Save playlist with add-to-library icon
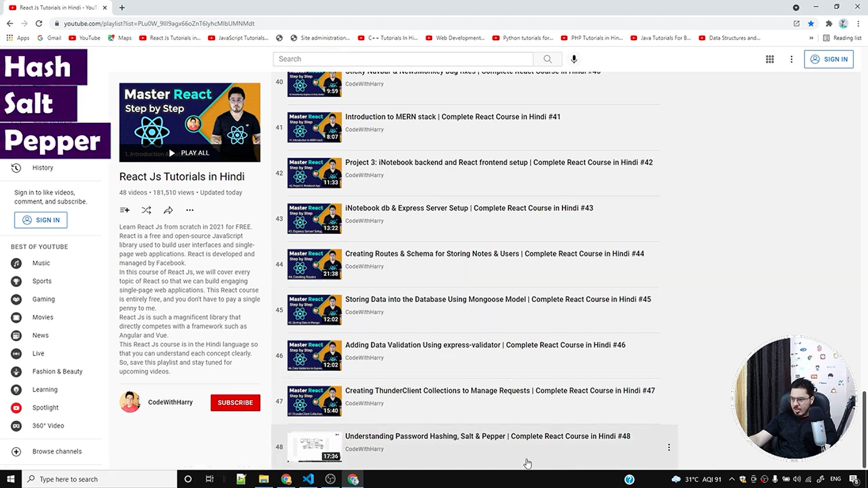Screen dimensions: 868x488 [x=124, y=210]
